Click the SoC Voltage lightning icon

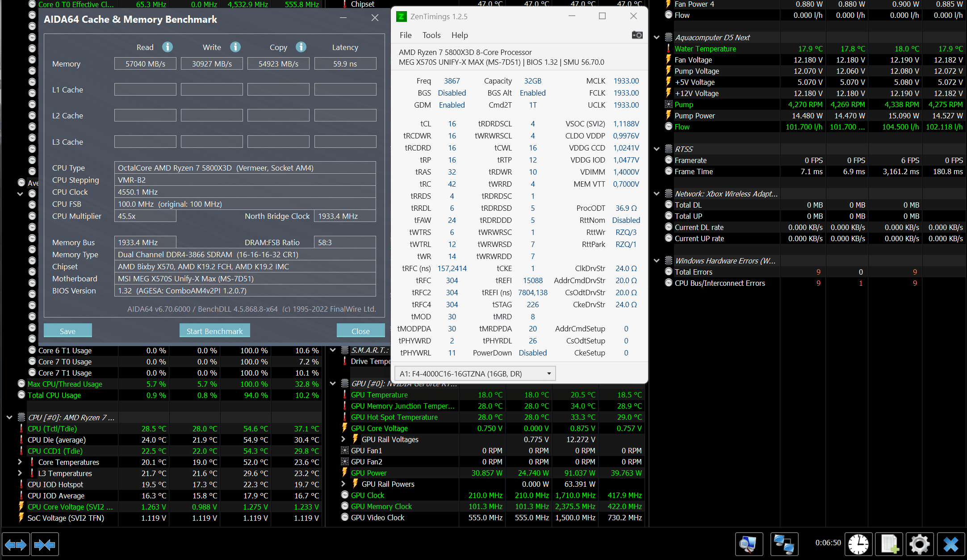(21, 518)
